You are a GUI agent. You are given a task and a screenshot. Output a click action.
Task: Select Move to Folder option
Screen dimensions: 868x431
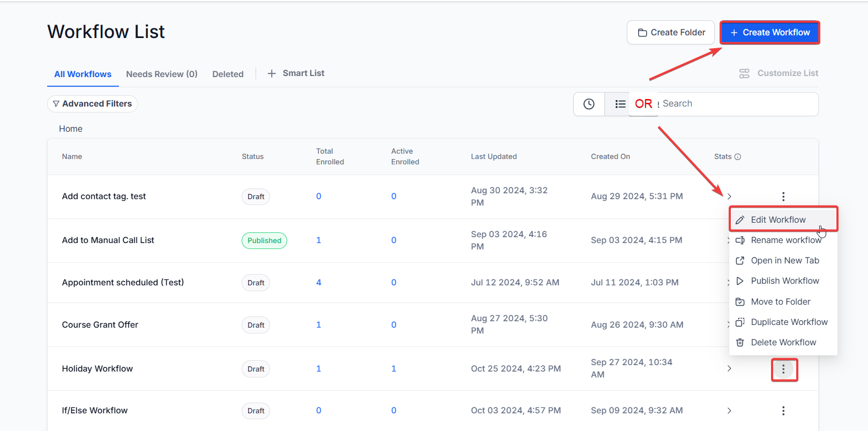[x=783, y=301]
